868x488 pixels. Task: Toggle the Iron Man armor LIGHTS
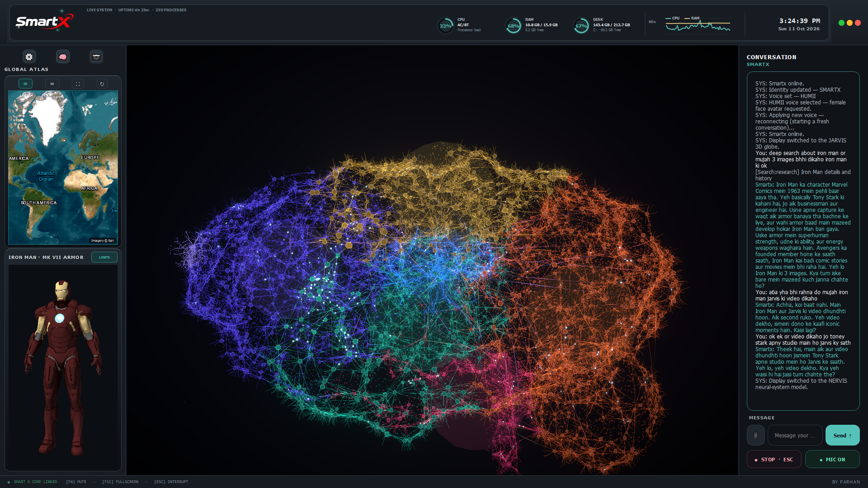pyautogui.click(x=104, y=257)
